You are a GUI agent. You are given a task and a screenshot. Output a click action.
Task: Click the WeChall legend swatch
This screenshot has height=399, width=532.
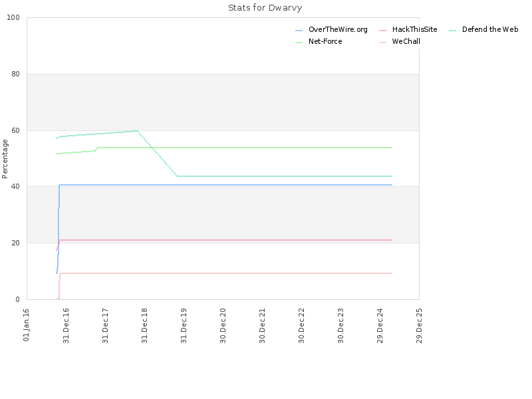point(382,43)
